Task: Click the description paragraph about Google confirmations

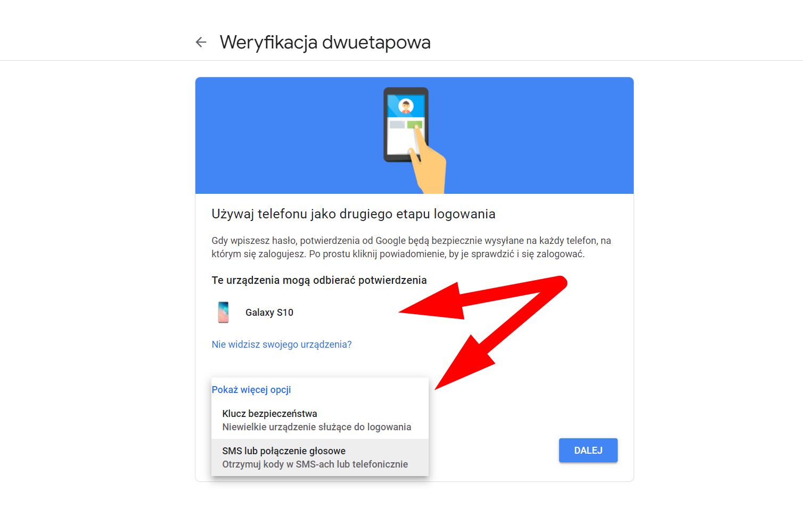Action: (x=411, y=247)
